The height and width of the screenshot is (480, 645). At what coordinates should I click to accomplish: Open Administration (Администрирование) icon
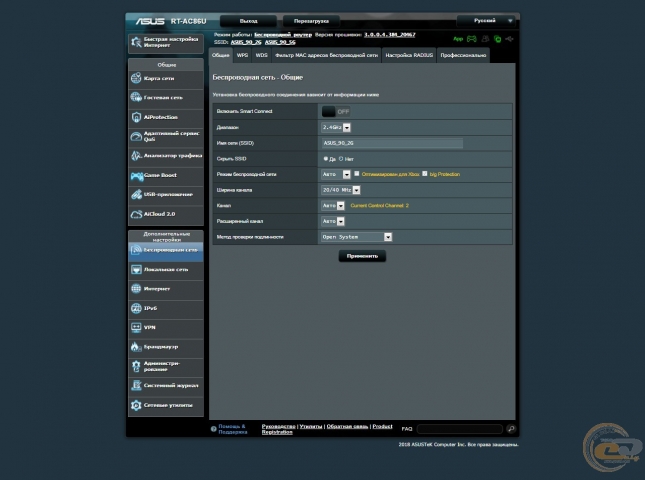(x=136, y=366)
